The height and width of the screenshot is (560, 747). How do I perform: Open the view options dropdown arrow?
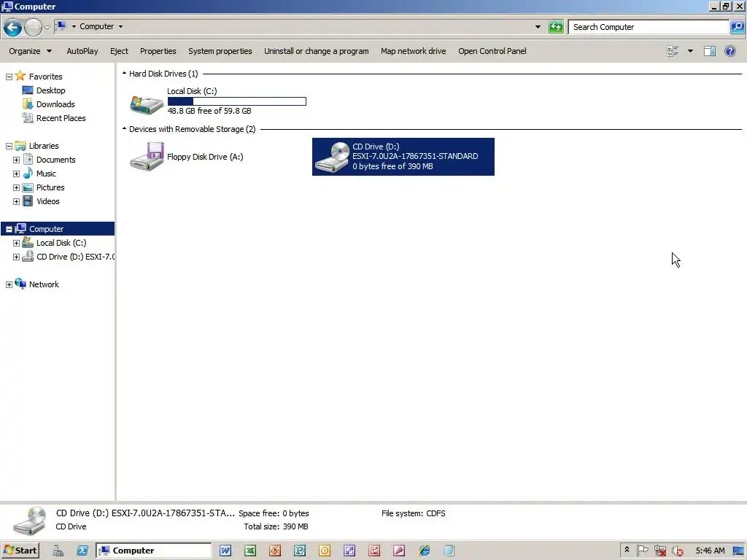pyautogui.click(x=690, y=51)
